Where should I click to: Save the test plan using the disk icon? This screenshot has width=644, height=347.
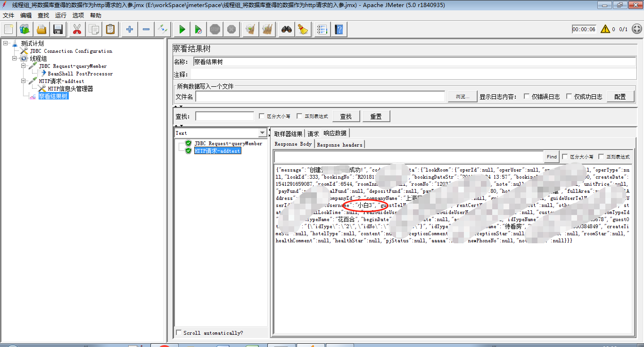[x=58, y=29]
